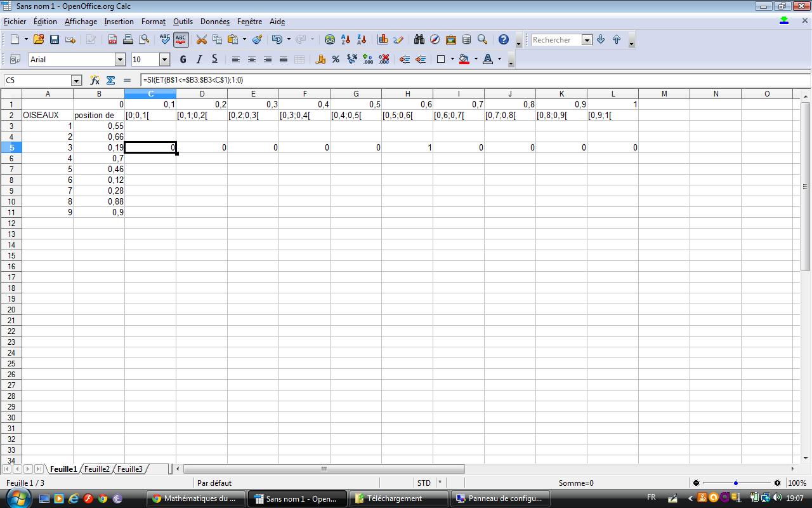Apply the font color A swatch
This screenshot has height=508, width=812.
pyautogui.click(x=488, y=59)
